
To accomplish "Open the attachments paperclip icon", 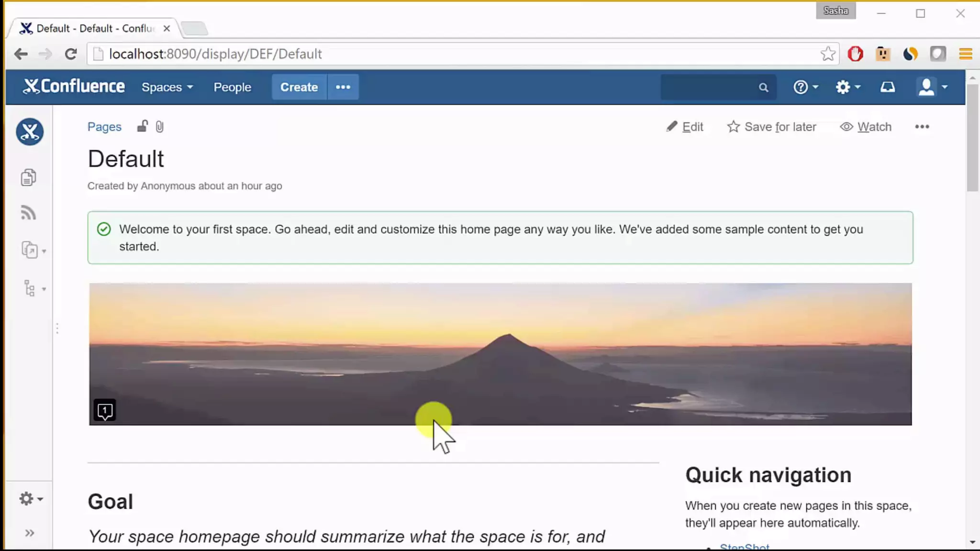I will click(x=160, y=127).
